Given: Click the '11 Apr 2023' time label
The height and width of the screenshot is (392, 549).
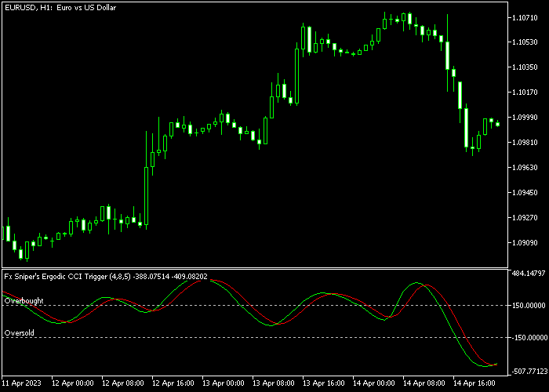Looking at the screenshot, I should [21, 383].
